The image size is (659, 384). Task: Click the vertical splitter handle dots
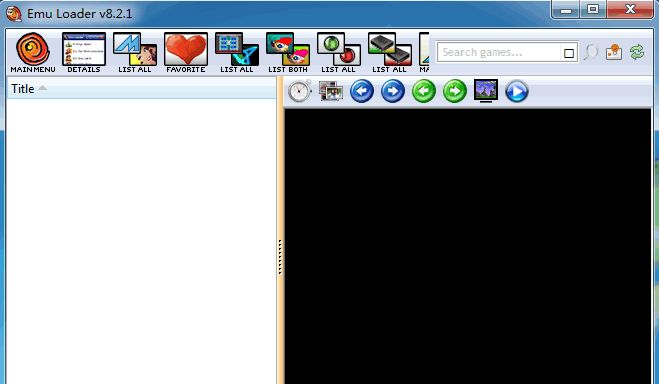(280, 257)
